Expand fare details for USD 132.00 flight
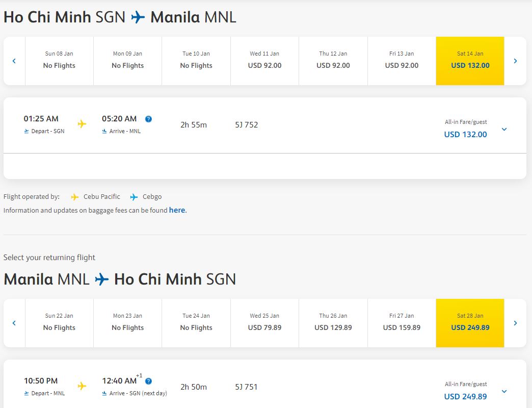 click(504, 129)
